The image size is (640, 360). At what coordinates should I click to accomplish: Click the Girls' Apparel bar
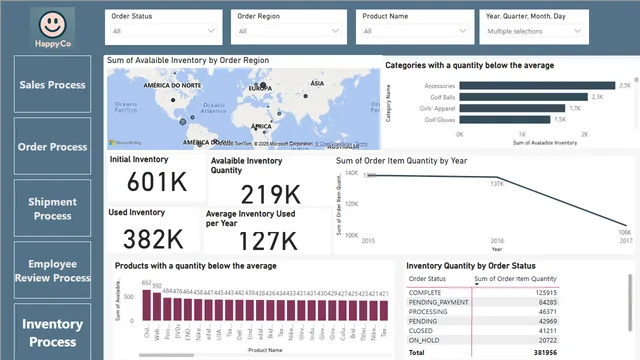tap(512, 108)
